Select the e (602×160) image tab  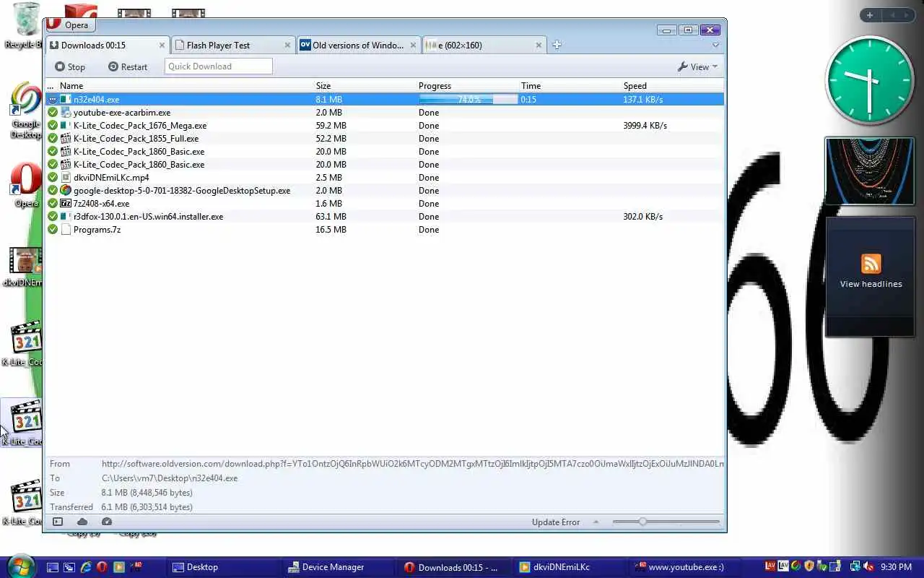tap(483, 45)
